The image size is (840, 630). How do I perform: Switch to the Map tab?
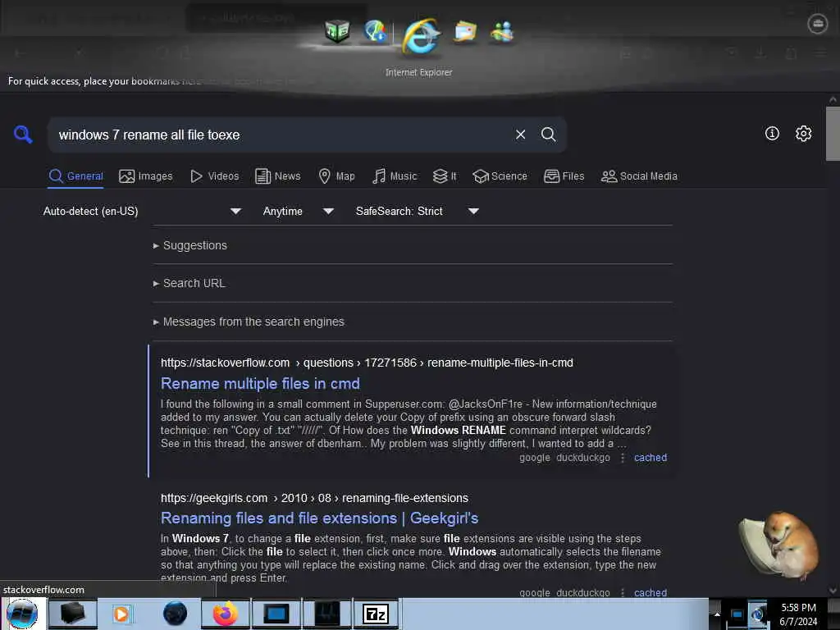(336, 176)
